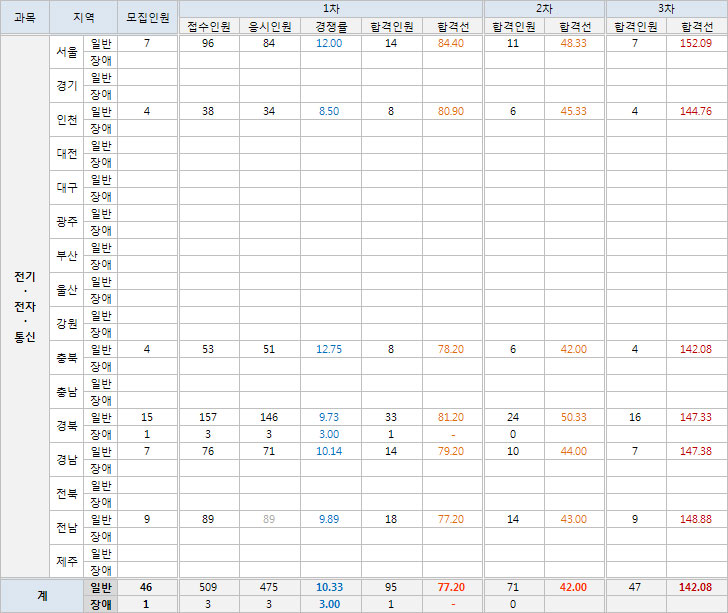The image size is (728, 613).
Task: Click 경북 3차 합격선 value 147.33
Action: (696, 417)
